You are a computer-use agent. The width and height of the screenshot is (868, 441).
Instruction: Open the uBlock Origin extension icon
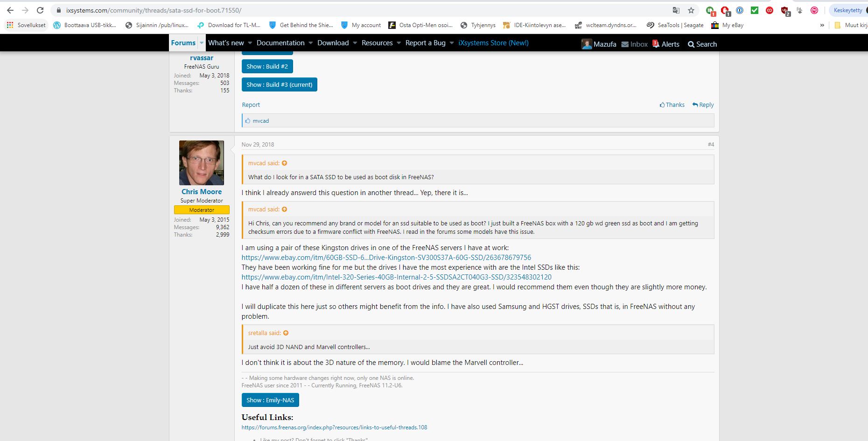pos(785,10)
